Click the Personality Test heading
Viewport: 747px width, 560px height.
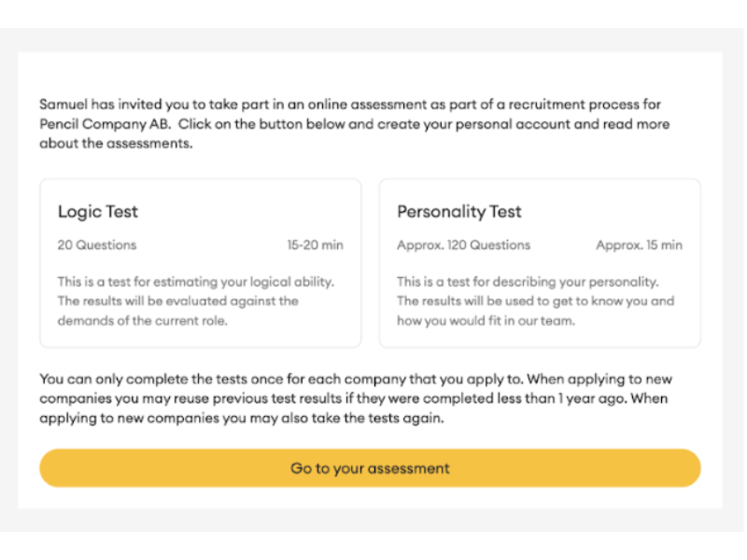pos(459,212)
